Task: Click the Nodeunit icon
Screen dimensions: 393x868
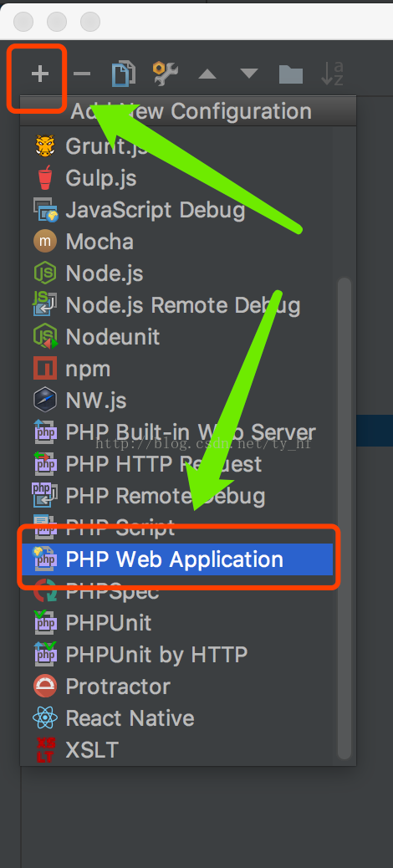Action: 45,336
